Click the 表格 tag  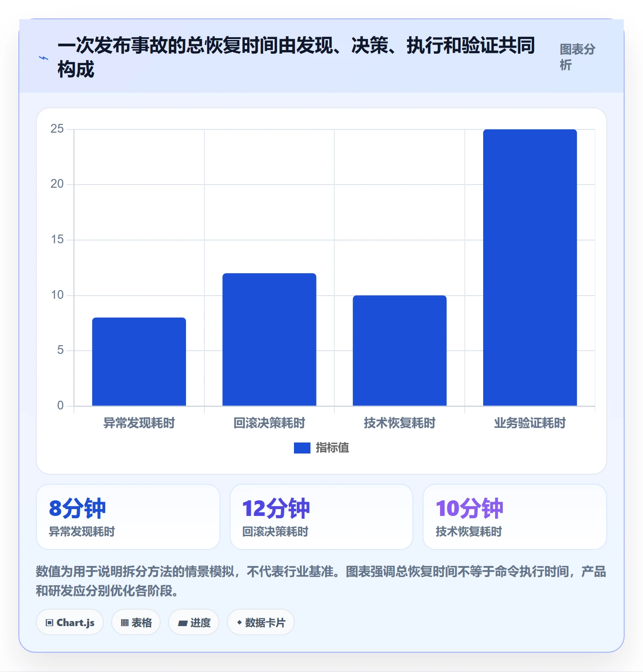(136, 622)
